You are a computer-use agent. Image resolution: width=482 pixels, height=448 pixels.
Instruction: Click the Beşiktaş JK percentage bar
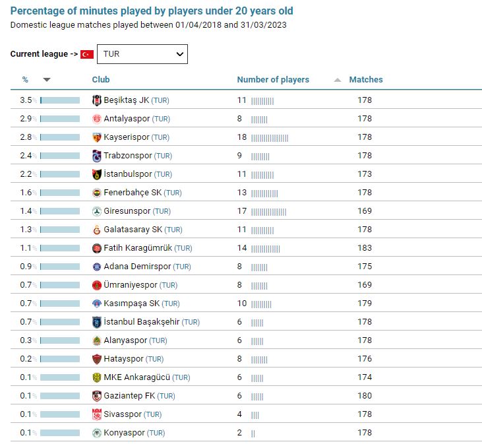coord(60,100)
